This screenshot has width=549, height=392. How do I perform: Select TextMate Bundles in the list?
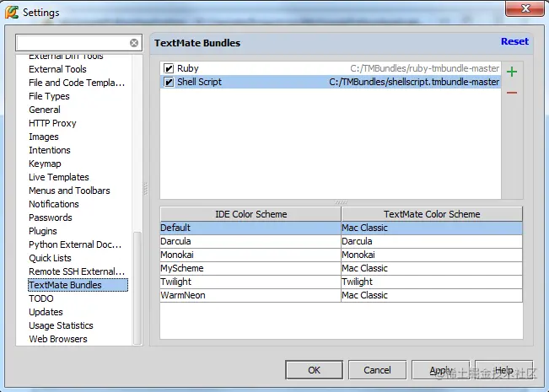tap(78, 285)
